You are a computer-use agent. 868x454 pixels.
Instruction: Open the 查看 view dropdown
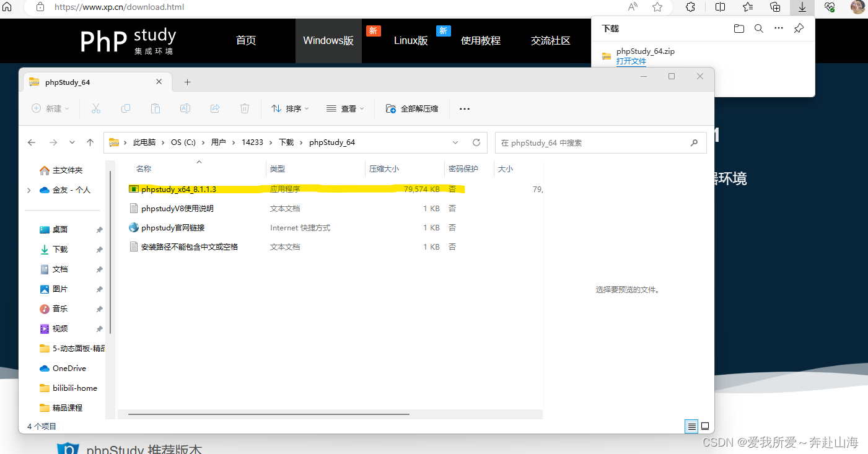pos(345,108)
